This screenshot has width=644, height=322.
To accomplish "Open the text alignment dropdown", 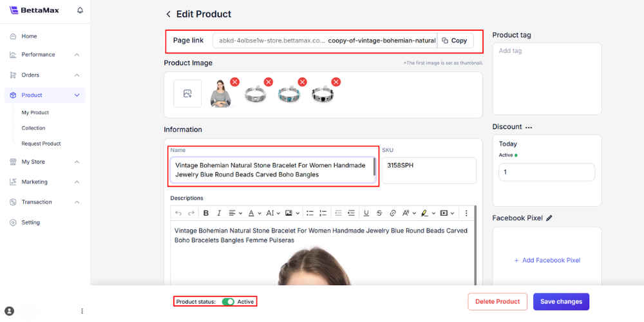I will point(235,213).
